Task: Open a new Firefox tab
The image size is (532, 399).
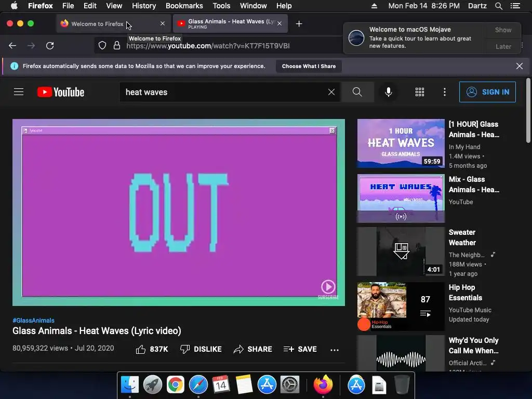Action: (x=299, y=24)
